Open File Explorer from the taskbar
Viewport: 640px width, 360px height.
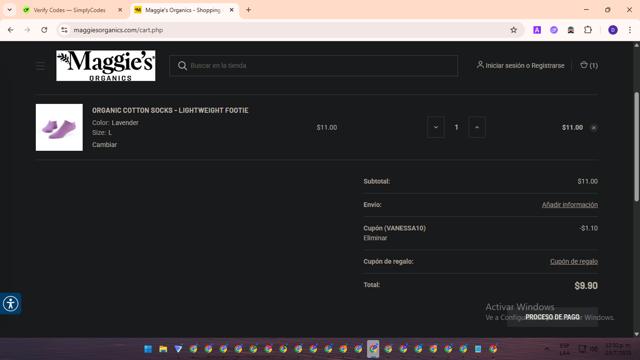pos(163,349)
